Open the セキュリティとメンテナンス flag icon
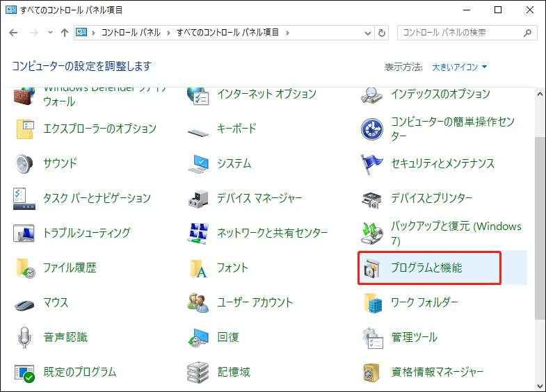This screenshot has height=392, width=546. pos(371,164)
